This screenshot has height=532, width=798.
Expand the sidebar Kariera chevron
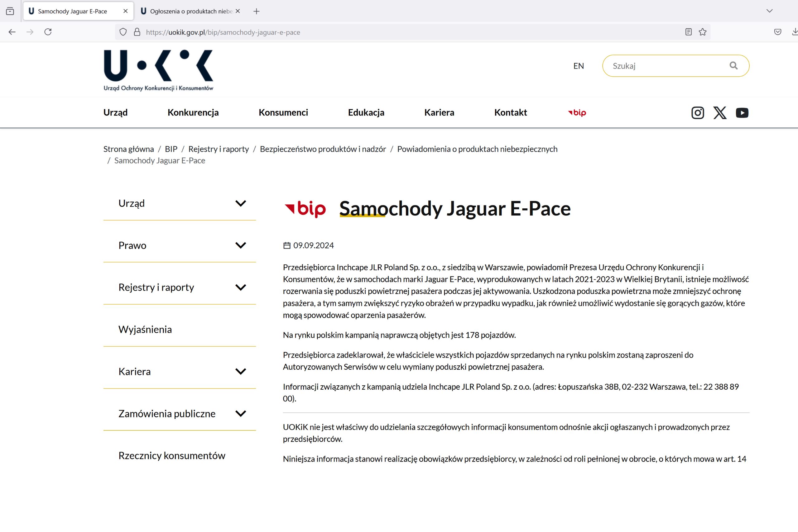point(240,372)
